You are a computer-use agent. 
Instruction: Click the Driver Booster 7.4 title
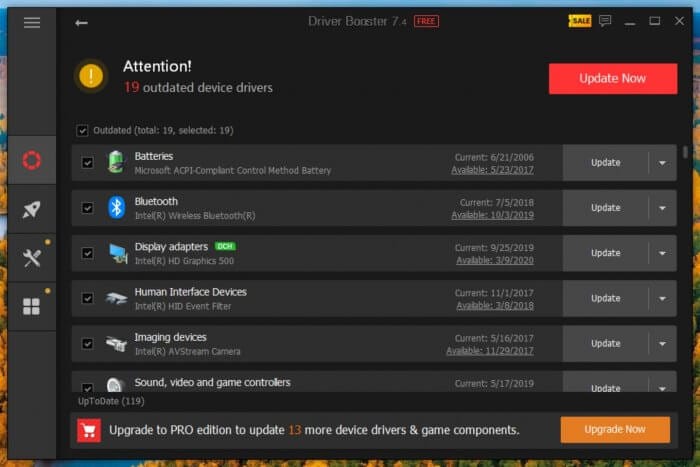coord(357,21)
